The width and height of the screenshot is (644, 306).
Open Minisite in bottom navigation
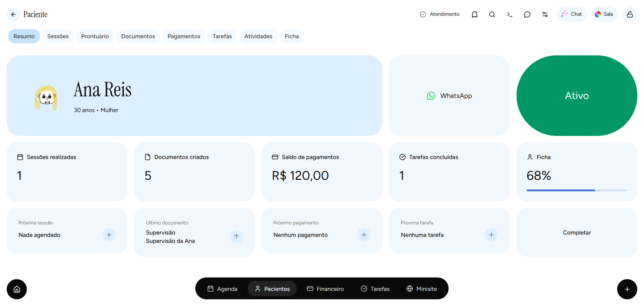pos(422,289)
